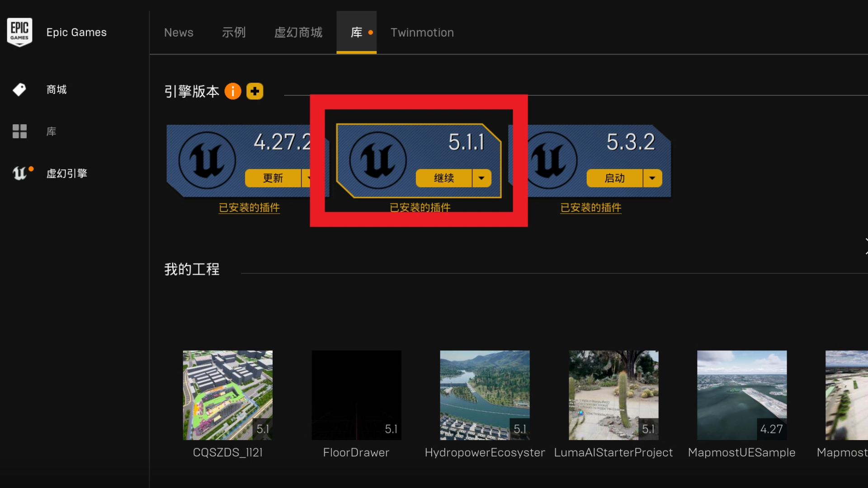This screenshot has height=488, width=868.
Task: Click 继续 button on engine 5.1.1
Action: pos(444,178)
